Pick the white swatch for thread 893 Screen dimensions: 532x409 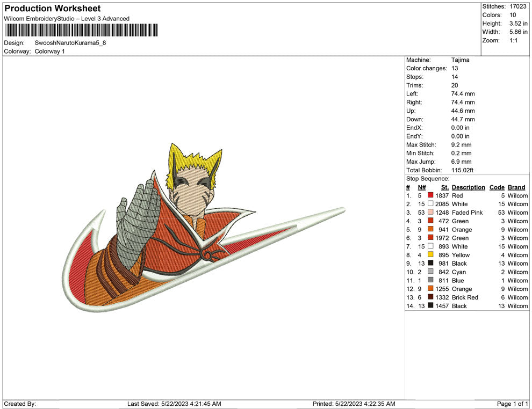430,246
